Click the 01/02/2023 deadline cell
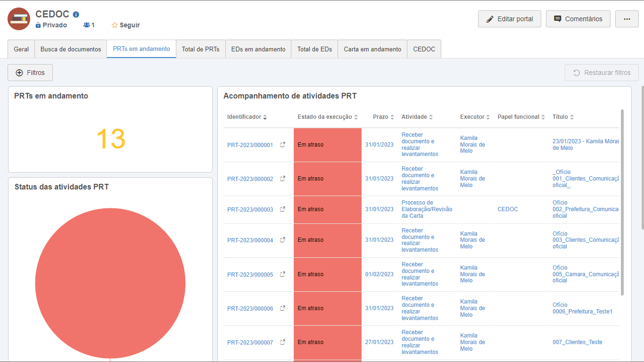The height and width of the screenshot is (362, 644). [x=380, y=274]
